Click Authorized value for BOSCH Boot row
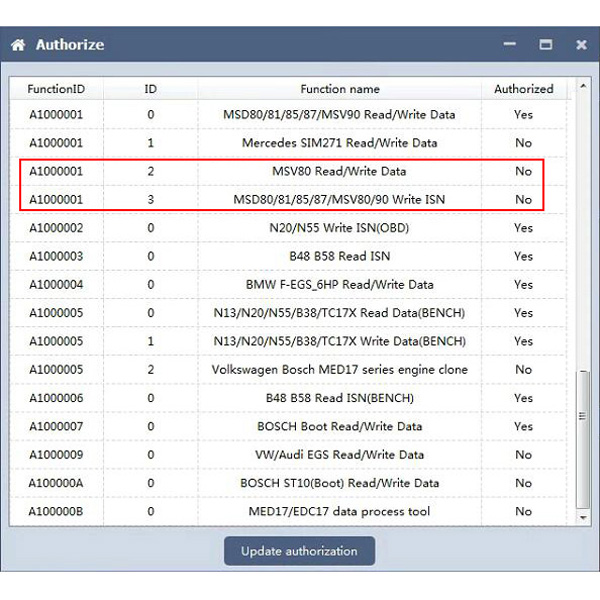 (523, 426)
